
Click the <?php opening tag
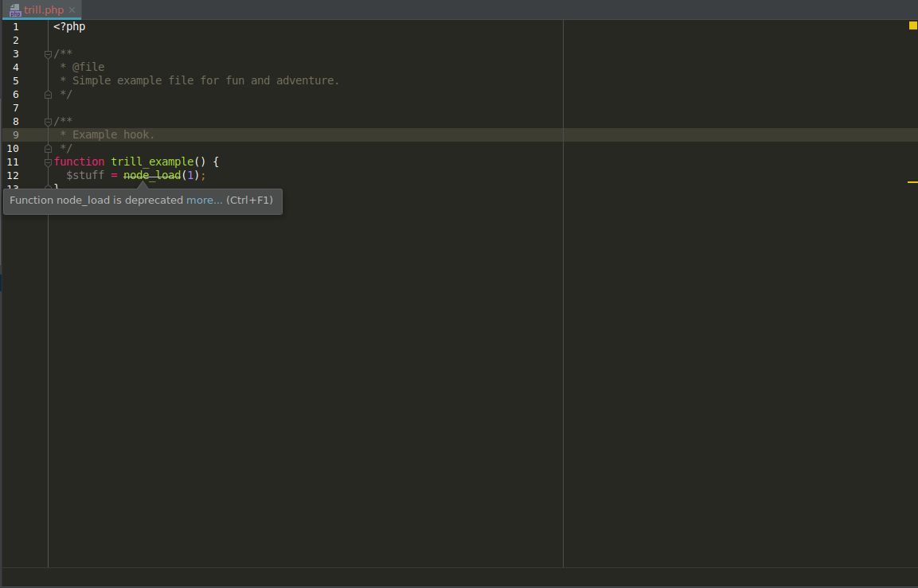point(69,27)
